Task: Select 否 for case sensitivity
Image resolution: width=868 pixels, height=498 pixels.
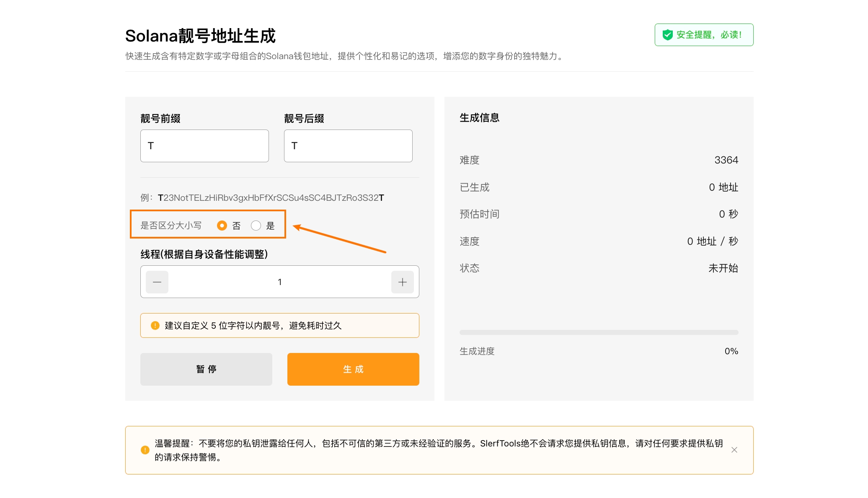Action: point(222,226)
